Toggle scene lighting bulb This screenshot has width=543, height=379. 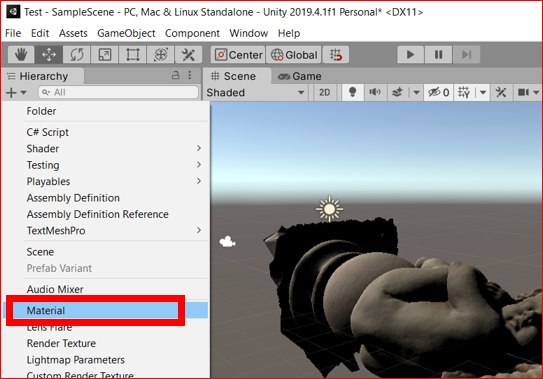coord(353,92)
